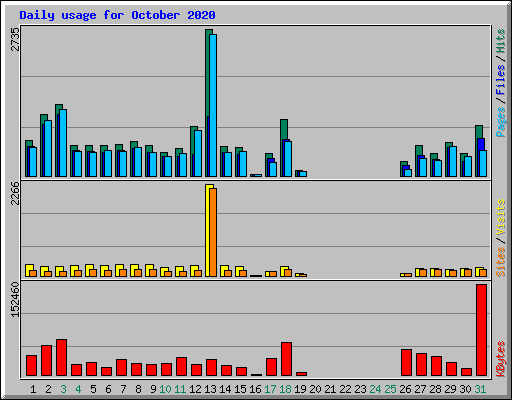Click the 'Daily usage for October 2020' title
The image size is (512, 400).
click(x=117, y=15)
